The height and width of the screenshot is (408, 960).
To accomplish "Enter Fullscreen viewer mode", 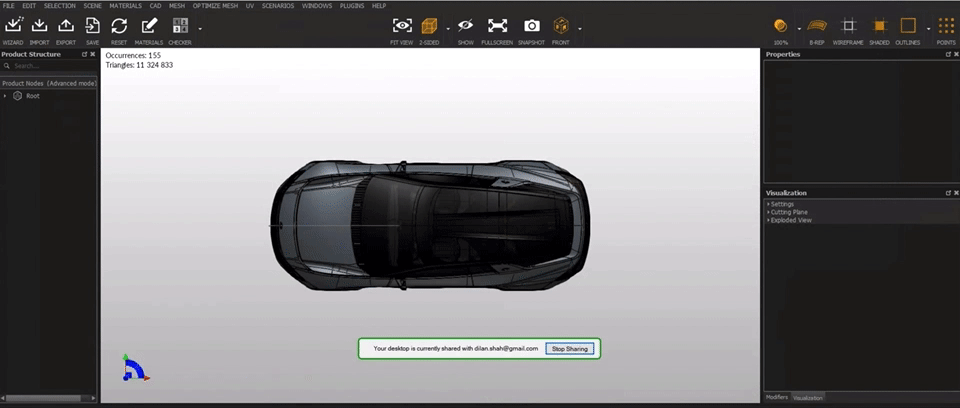I will click(x=497, y=27).
